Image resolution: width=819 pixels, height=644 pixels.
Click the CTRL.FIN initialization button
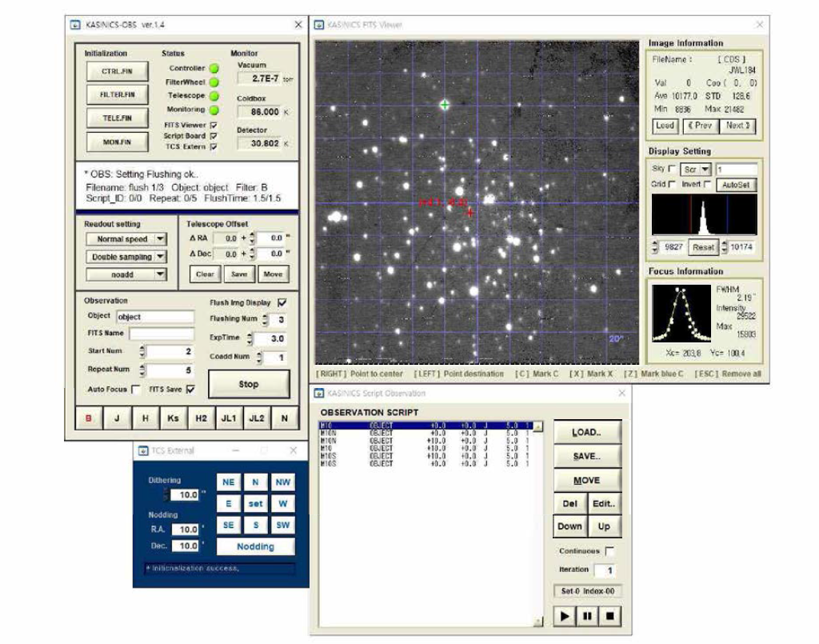click(117, 71)
